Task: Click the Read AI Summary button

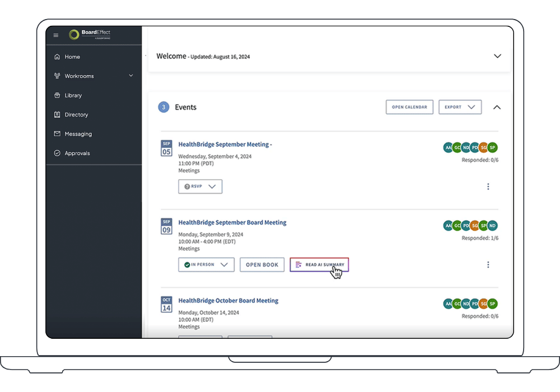Action: (319, 265)
